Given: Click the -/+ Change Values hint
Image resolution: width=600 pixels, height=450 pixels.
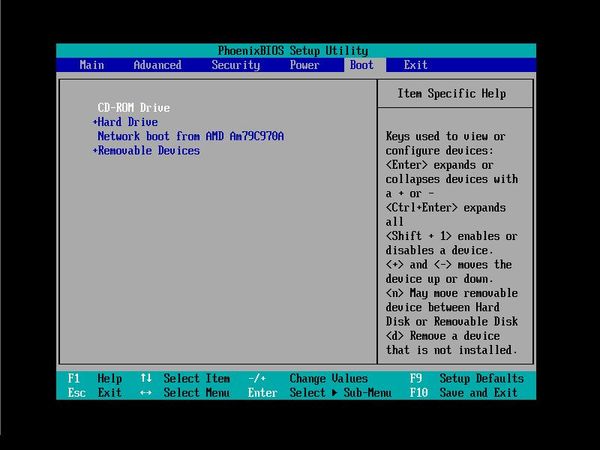Looking at the screenshot, I should click(308, 378).
